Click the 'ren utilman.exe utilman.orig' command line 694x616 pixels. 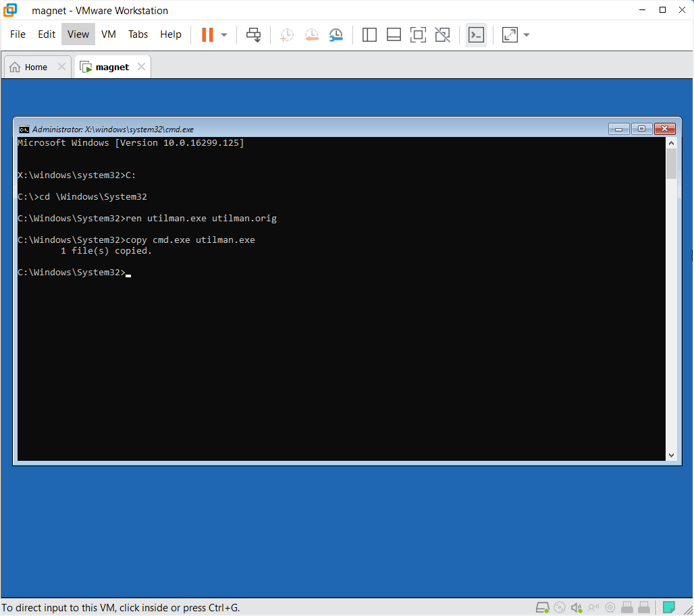[147, 219]
